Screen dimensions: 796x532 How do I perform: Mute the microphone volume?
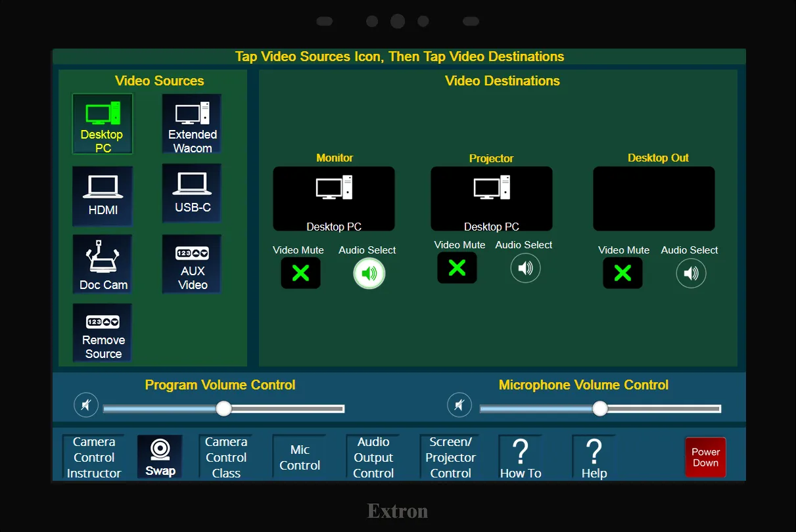tap(459, 405)
